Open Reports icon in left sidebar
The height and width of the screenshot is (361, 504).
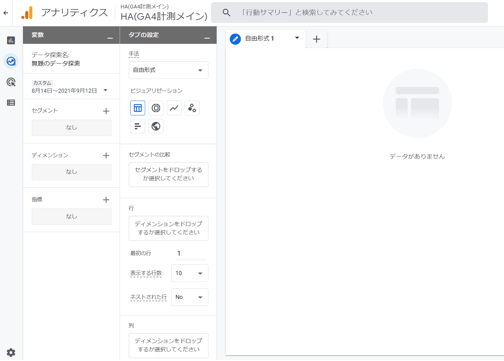click(x=11, y=40)
